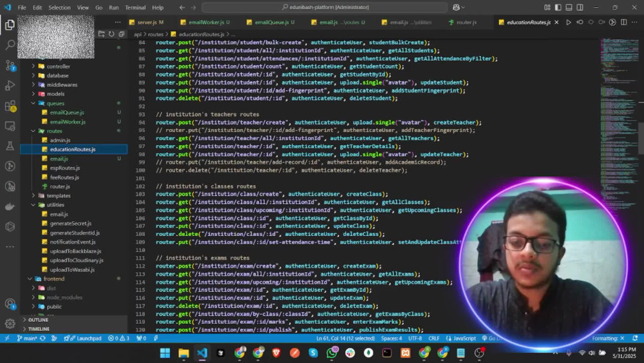The image size is (644, 363).
Task: Open notifications bell in status bar
Action: [x=635, y=338]
